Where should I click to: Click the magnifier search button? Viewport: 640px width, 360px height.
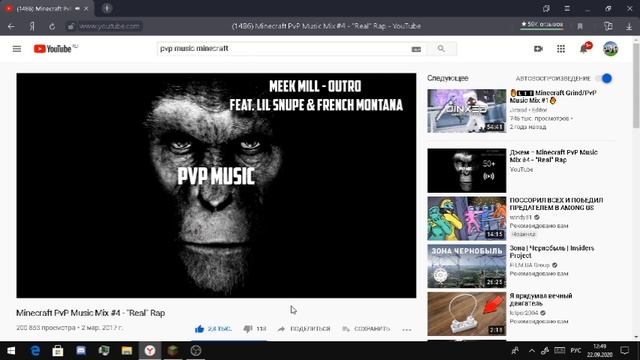441,49
